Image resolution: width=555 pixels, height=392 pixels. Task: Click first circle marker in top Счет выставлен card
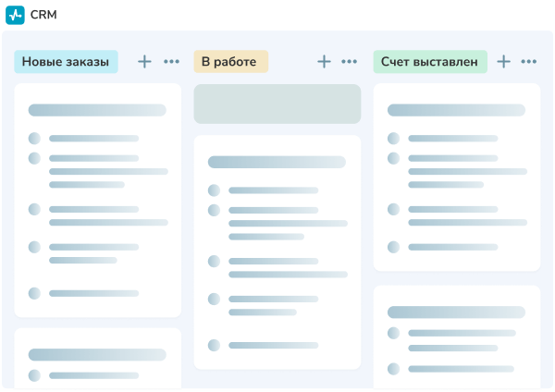tap(393, 139)
